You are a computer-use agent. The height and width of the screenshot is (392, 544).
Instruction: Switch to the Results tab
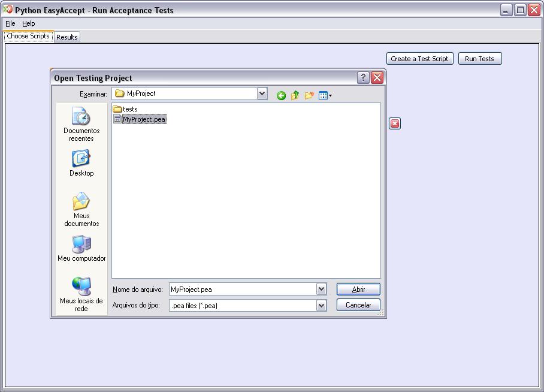(67, 37)
